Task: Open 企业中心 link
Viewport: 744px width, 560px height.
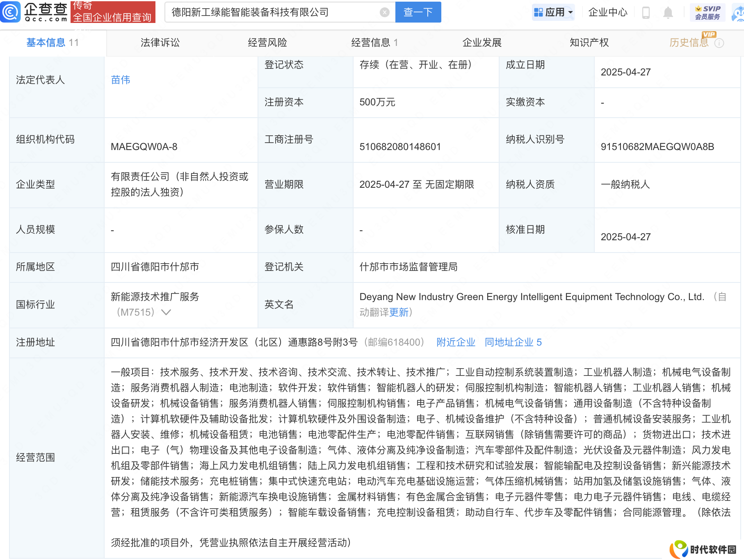Action: click(608, 12)
